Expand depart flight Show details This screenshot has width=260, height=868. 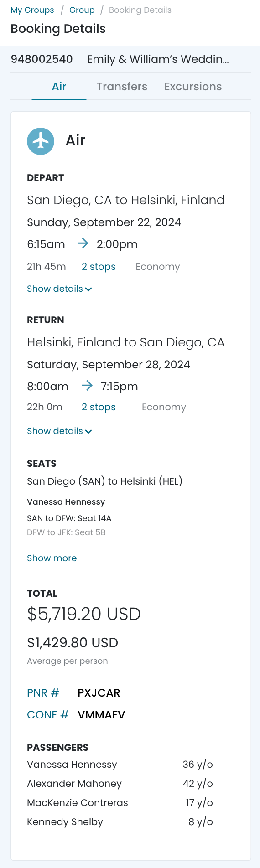(59, 289)
